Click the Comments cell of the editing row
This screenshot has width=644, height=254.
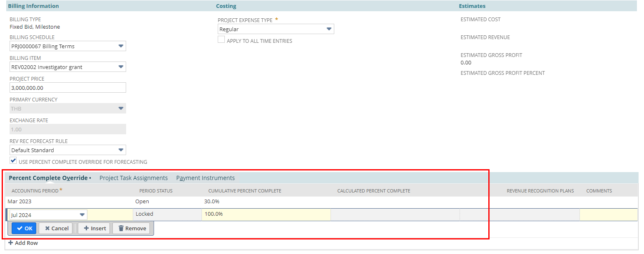[608, 215]
